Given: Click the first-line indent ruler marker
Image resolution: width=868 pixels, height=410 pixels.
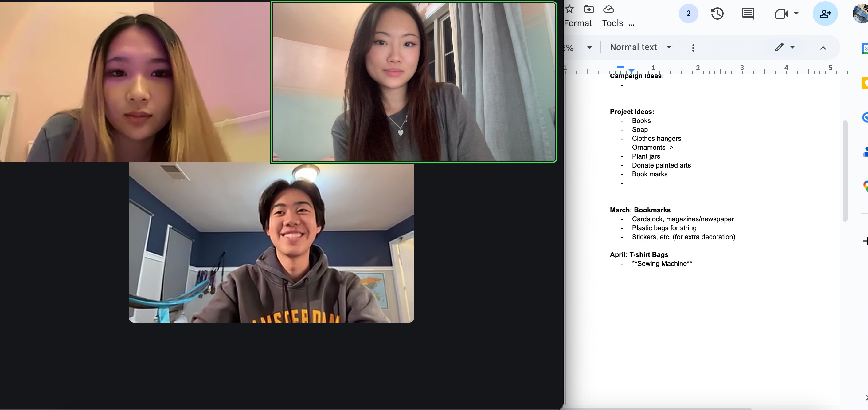Looking at the screenshot, I should 620,67.
